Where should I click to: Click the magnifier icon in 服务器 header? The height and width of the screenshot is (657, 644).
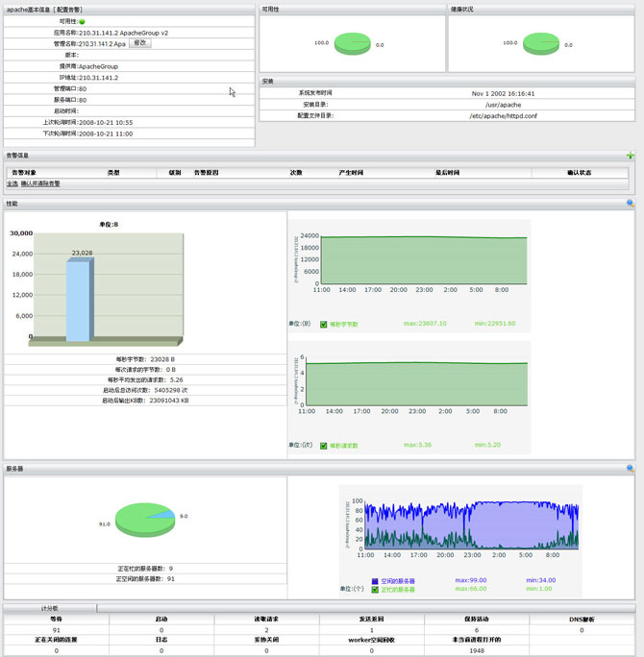tap(631, 469)
